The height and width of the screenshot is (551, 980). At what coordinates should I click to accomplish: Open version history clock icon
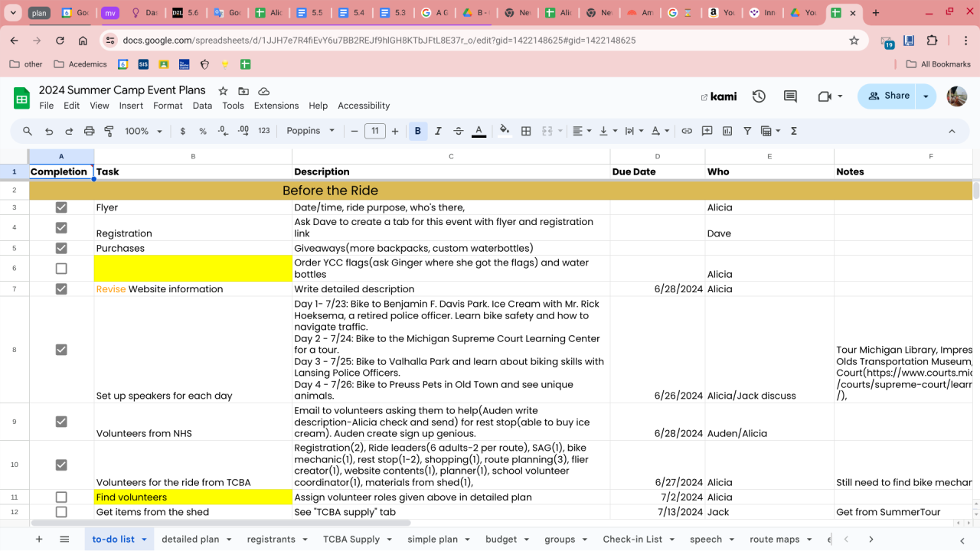(x=759, y=96)
